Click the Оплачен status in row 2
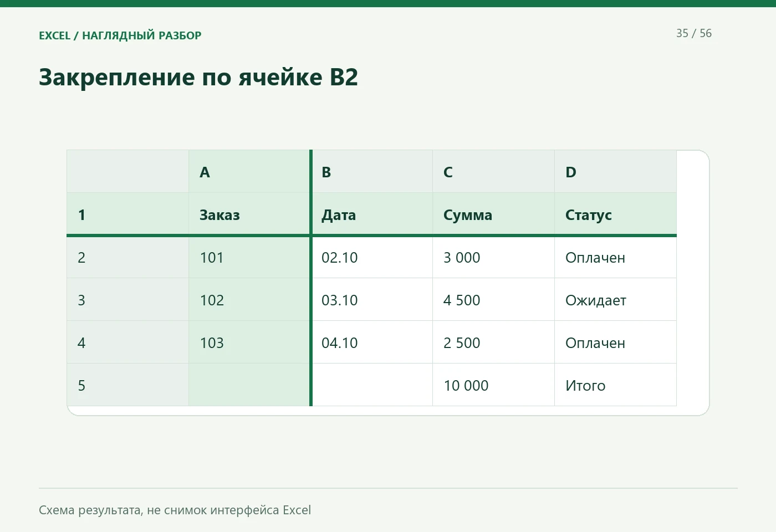776x532 pixels. click(615, 257)
